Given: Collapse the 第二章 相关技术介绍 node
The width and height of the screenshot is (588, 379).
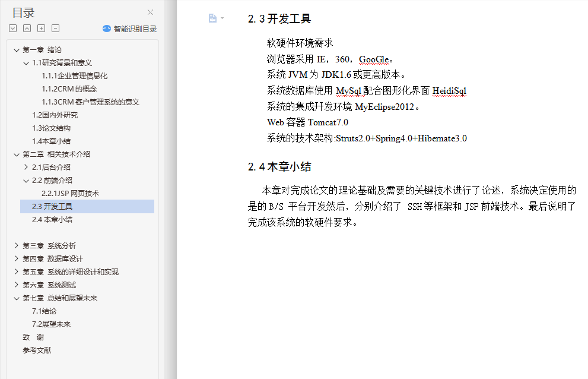Looking at the screenshot, I should [17, 154].
